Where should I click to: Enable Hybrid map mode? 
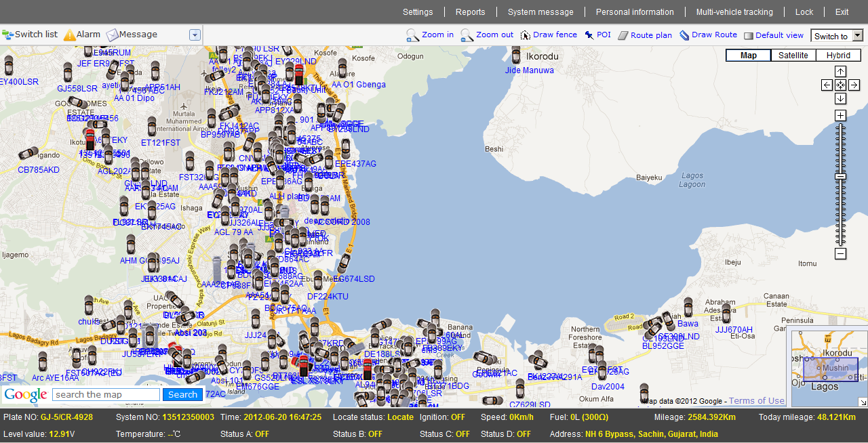[x=839, y=55]
